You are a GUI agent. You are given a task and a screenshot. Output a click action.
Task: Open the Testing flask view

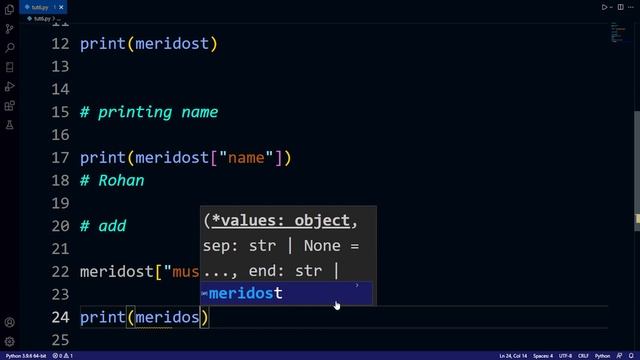[x=9, y=125]
